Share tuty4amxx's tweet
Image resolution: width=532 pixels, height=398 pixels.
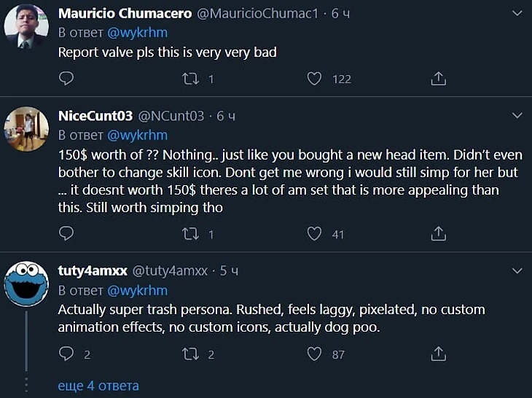(439, 354)
